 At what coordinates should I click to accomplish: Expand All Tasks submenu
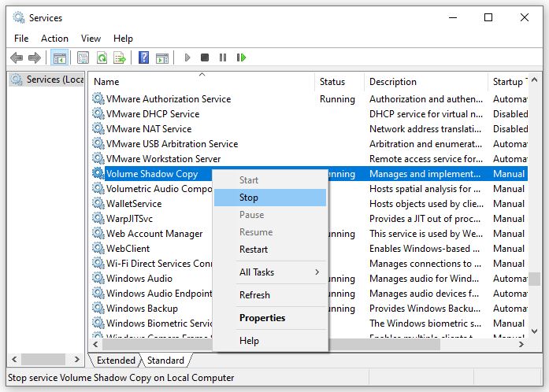270,272
